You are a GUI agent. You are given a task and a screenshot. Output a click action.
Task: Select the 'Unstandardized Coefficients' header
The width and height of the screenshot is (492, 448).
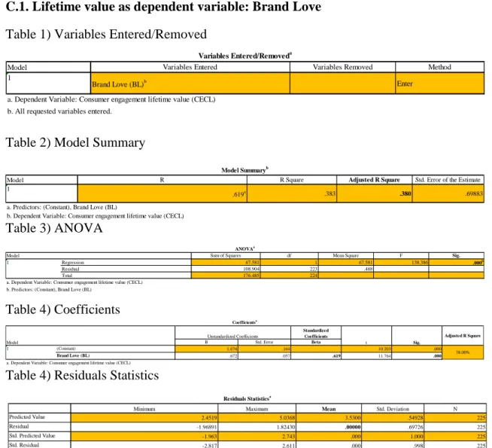click(x=232, y=337)
